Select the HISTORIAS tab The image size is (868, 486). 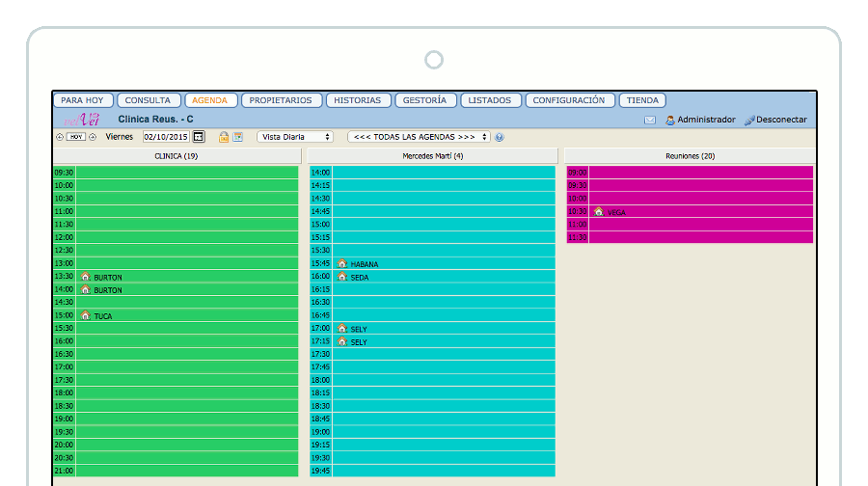[x=359, y=100]
